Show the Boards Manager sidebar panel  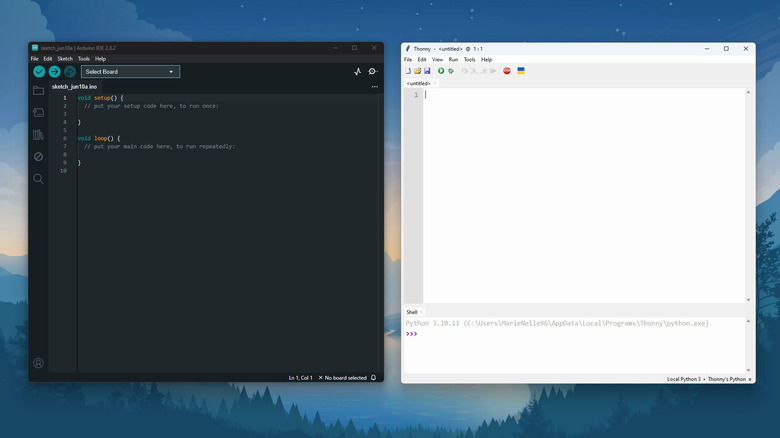(38, 113)
